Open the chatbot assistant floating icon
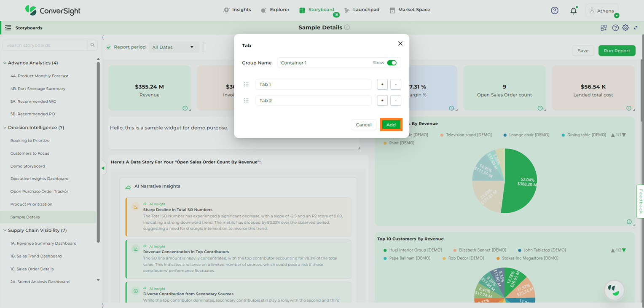Image resolution: width=644 pixels, height=308 pixels. click(614, 290)
